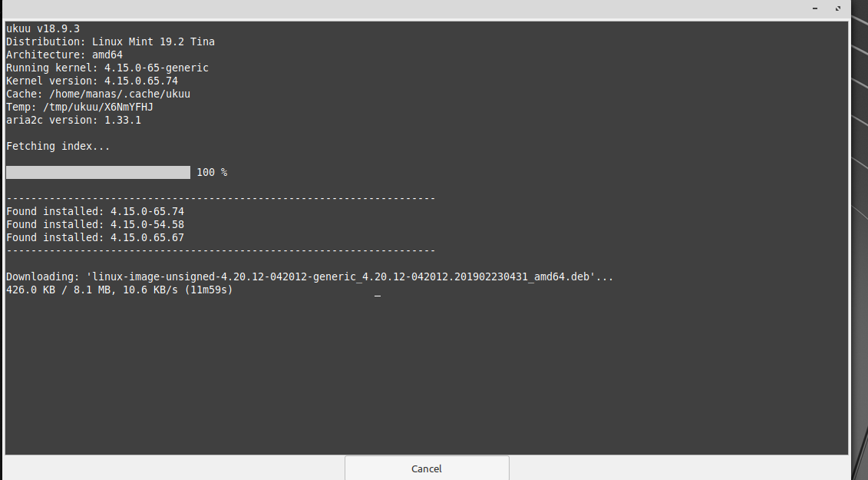Restore the ukuu window size
Viewport: 868px width, 480px height.
tap(837, 8)
